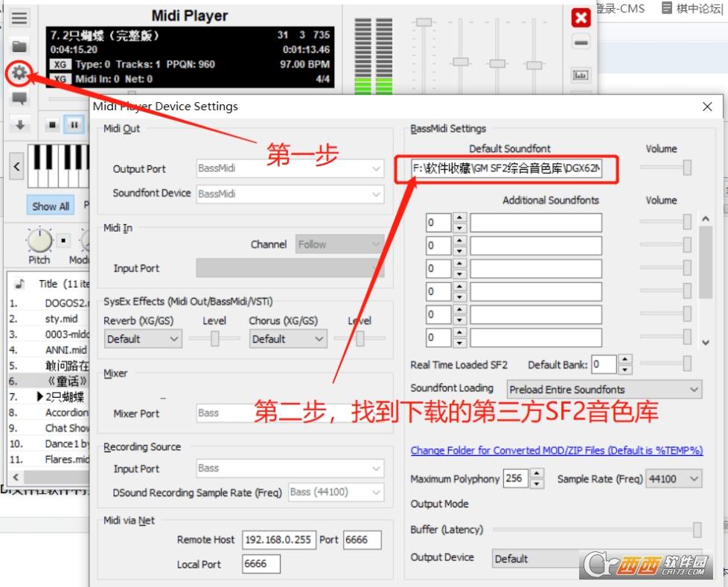Close the Device Settings dialog
This screenshot has width=728, height=587.
point(707,107)
